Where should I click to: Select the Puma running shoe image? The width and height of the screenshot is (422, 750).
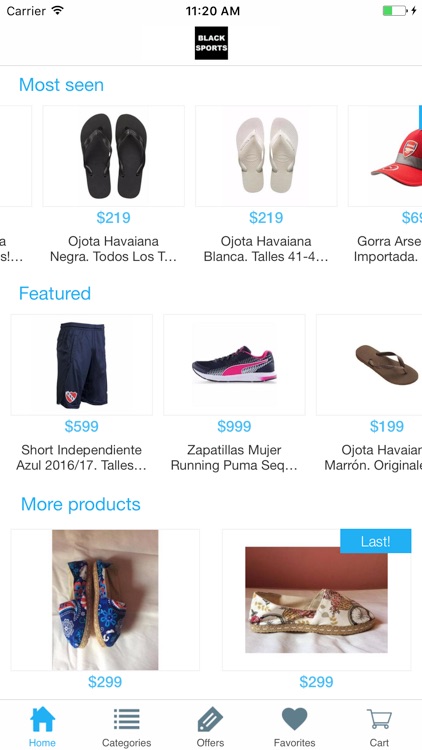tap(234, 365)
